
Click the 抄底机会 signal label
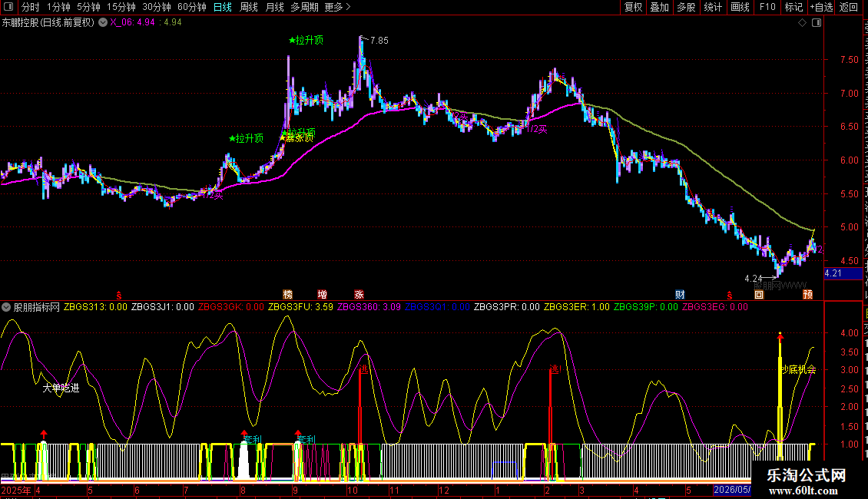click(798, 369)
